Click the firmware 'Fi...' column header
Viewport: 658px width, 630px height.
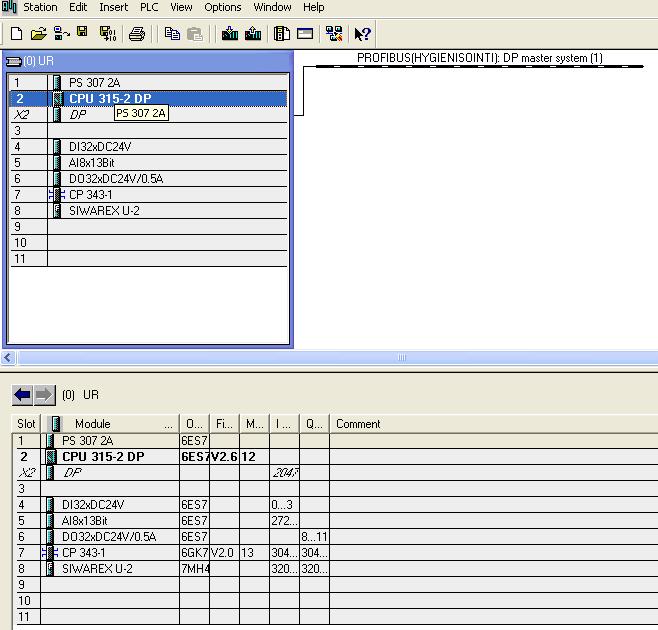(x=225, y=424)
